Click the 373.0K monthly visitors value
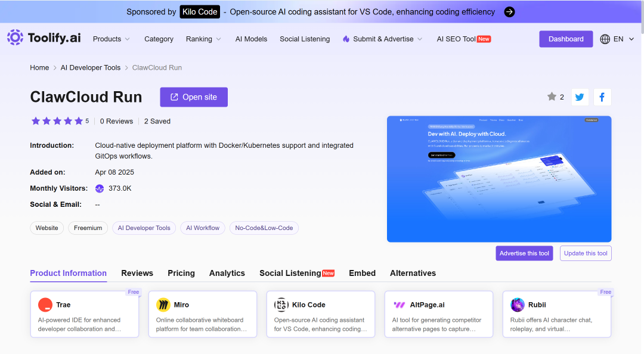Viewport: 644px width, 354px height. [x=120, y=188]
